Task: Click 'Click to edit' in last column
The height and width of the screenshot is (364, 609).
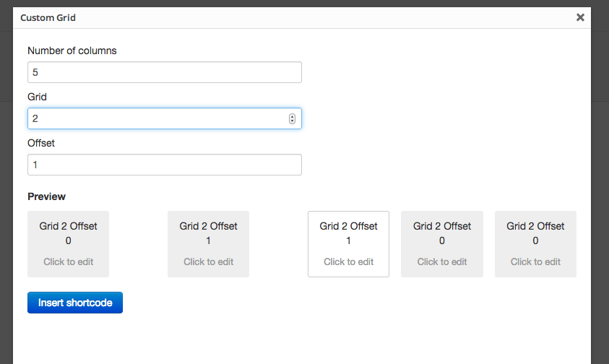Action: click(535, 262)
